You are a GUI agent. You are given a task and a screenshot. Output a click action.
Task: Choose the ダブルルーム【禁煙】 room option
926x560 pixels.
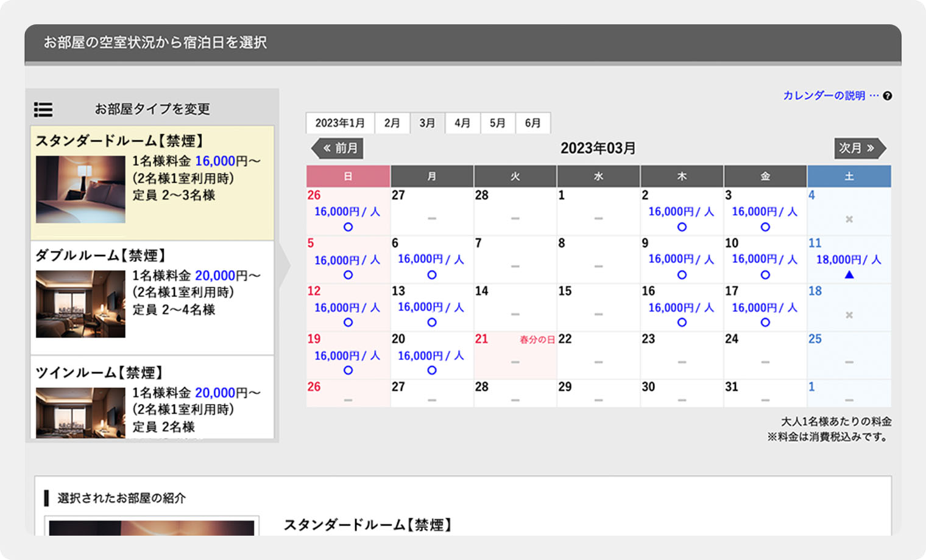[x=152, y=297]
